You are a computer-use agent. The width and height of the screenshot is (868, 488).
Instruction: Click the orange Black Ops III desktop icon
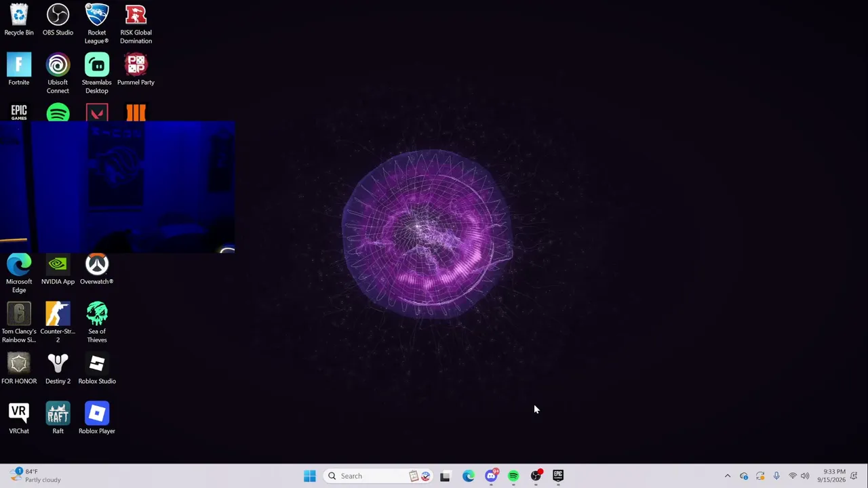click(136, 113)
